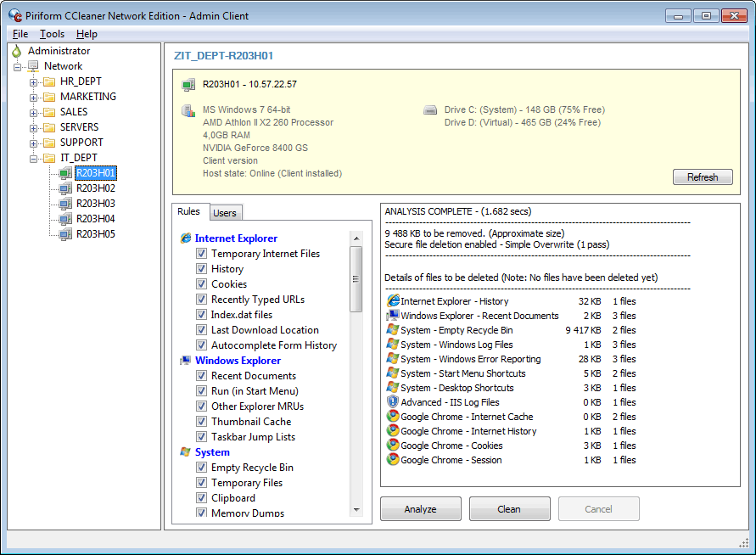
Task: Click the Google Chrome Cookies result icon
Action: 393,445
